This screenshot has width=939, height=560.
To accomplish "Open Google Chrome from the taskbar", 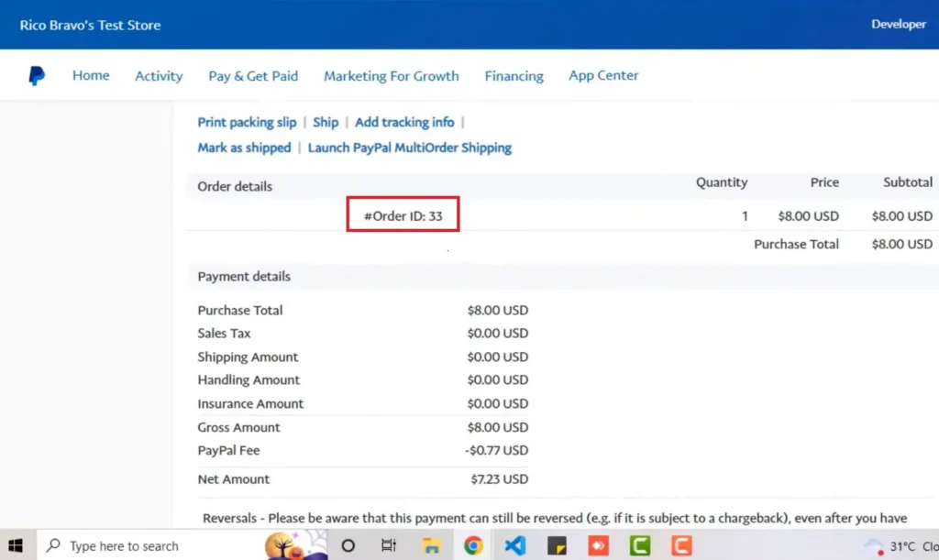I will [x=473, y=545].
